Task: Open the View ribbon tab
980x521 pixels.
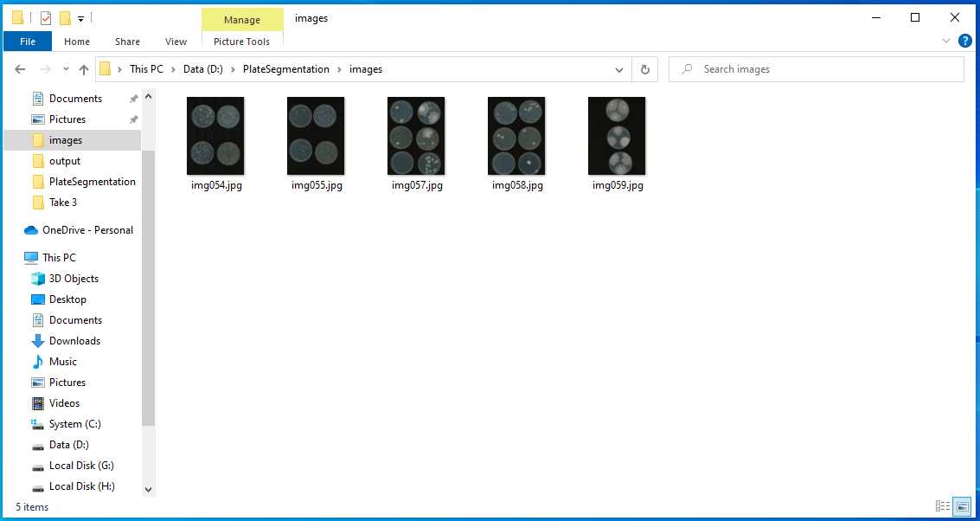Action: coord(176,42)
